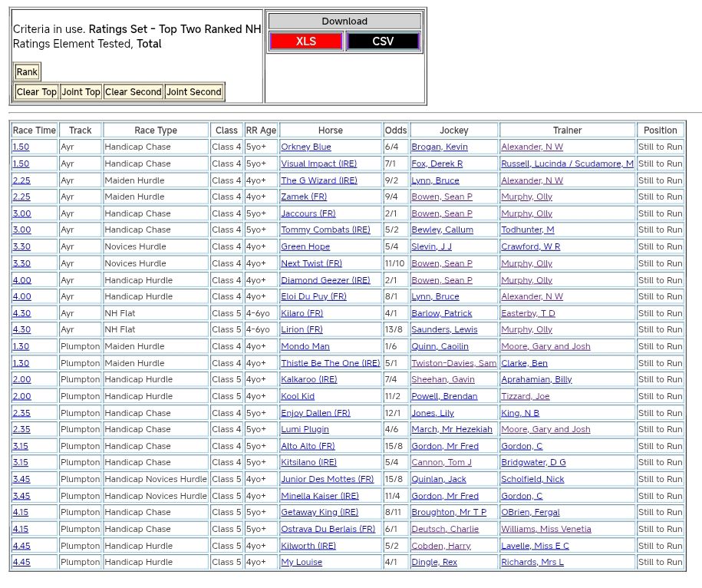This screenshot has width=702, height=588.
Task: View trainer Aprahamian, Billy
Action: pyautogui.click(x=536, y=379)
